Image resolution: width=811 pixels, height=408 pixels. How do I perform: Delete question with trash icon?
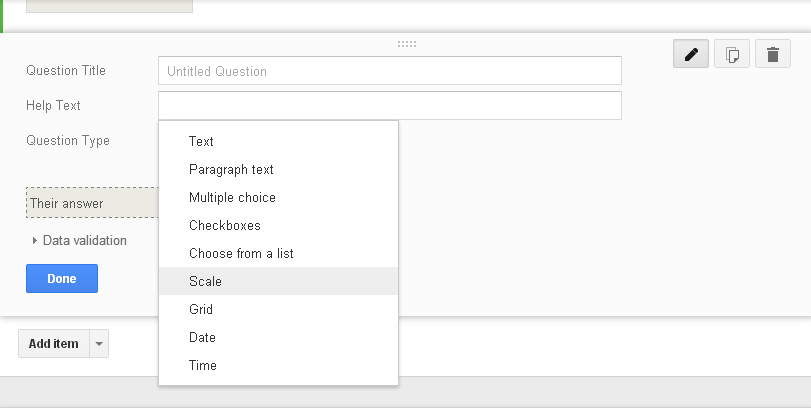tap(772, 54)
